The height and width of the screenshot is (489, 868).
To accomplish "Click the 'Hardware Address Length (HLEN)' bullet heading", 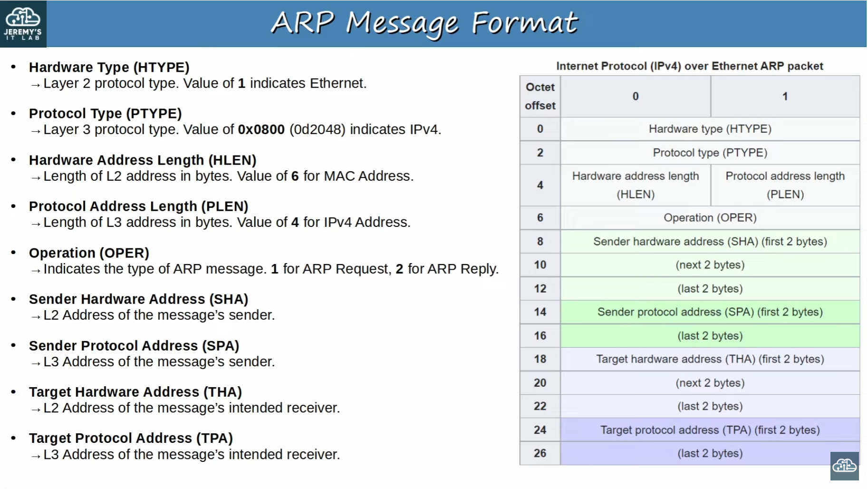I will [143, 160].
